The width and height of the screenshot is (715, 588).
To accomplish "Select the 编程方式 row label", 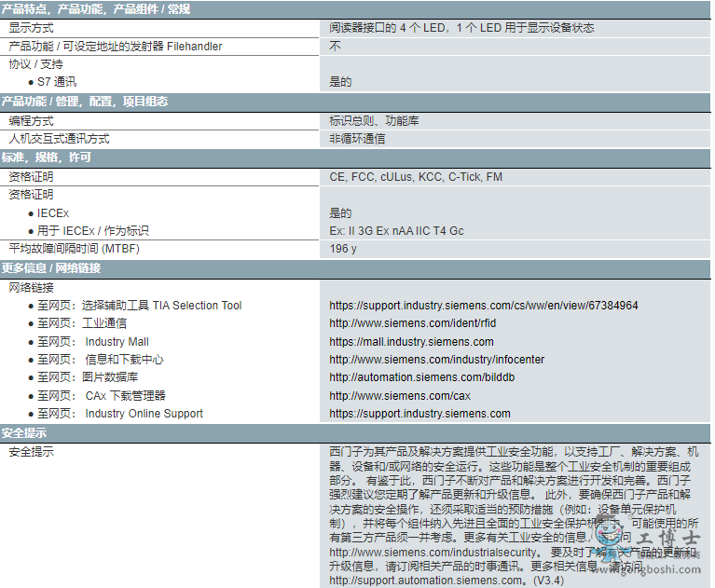I will (x=31, y=121).
